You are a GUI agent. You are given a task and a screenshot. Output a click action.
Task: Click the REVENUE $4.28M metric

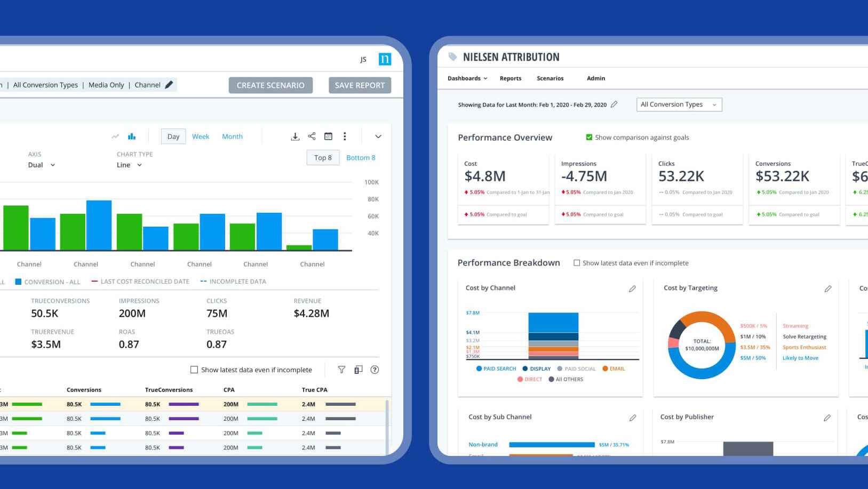pos(311,308)
